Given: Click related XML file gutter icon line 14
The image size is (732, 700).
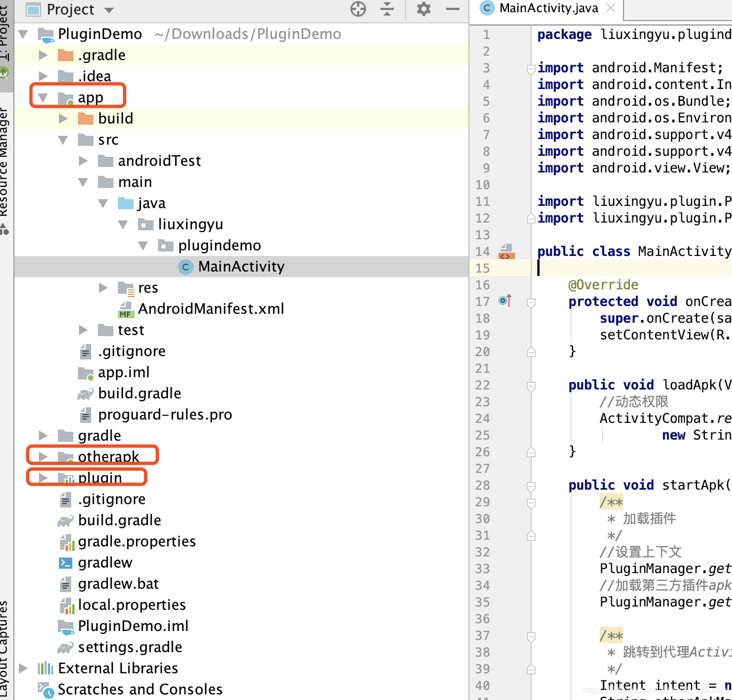Looking at the screenshot, I should coord(506,252).
